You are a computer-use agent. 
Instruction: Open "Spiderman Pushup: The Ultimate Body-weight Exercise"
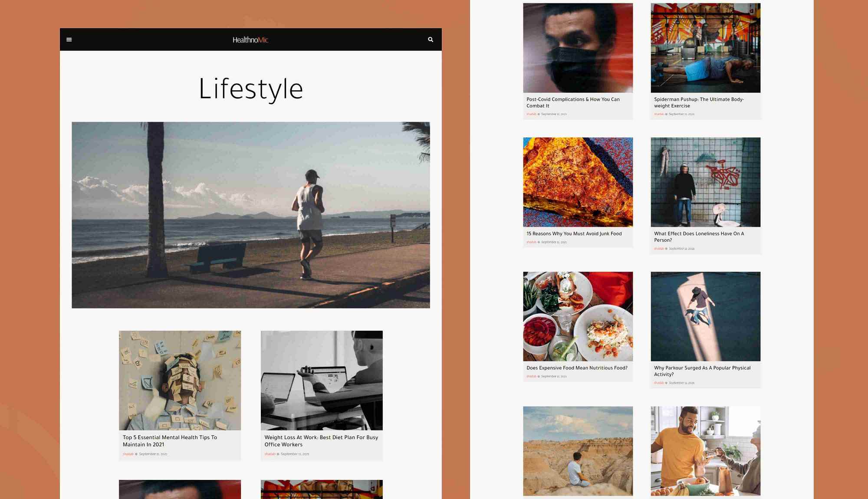point(699,102)
